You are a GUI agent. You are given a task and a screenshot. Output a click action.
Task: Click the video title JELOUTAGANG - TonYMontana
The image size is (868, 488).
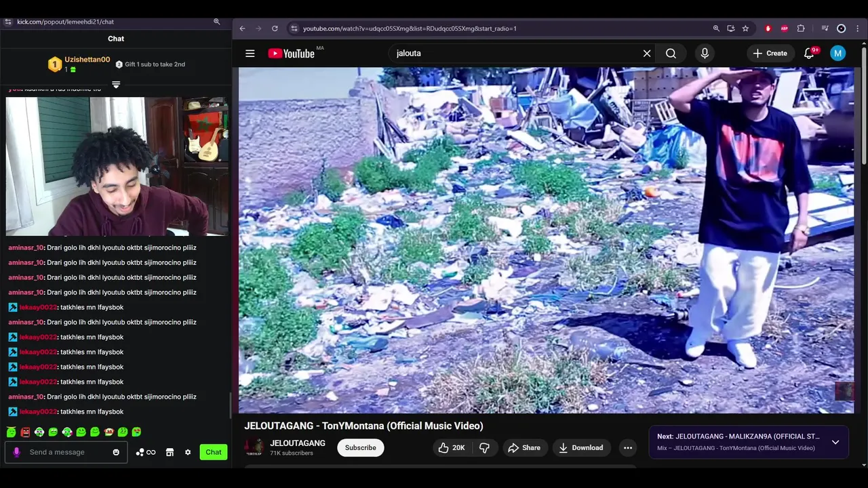click(x=363, y=426)
